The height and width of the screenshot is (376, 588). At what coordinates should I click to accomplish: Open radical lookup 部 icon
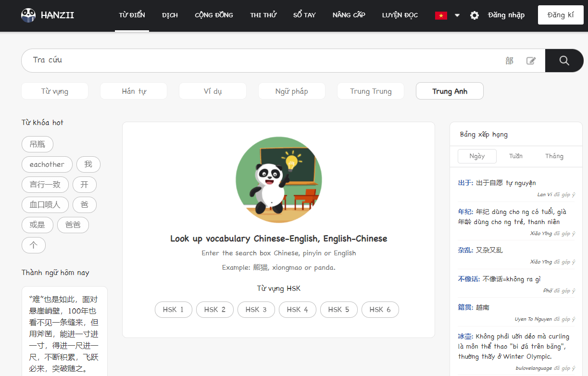point(509,61)
